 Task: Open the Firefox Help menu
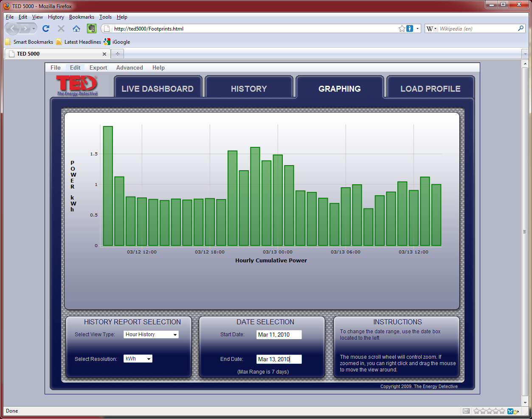click(x=122, y=17)
